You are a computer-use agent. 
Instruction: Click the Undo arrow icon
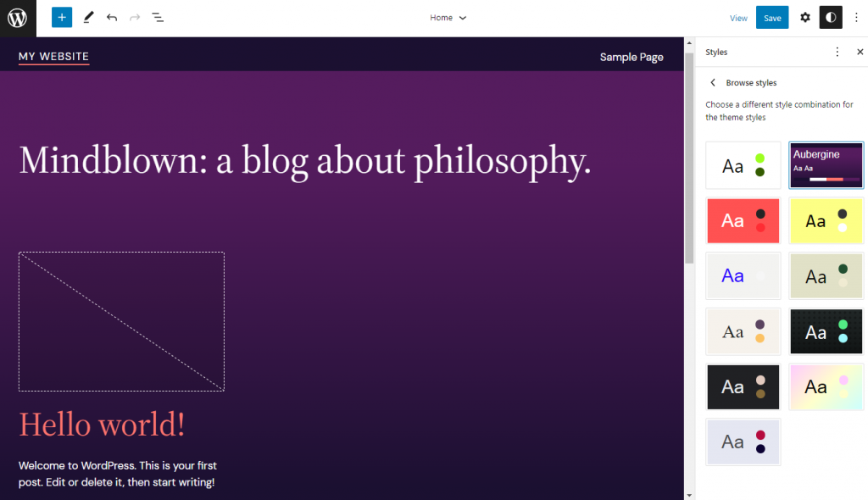pyautogui.click(x=111, y=17)
